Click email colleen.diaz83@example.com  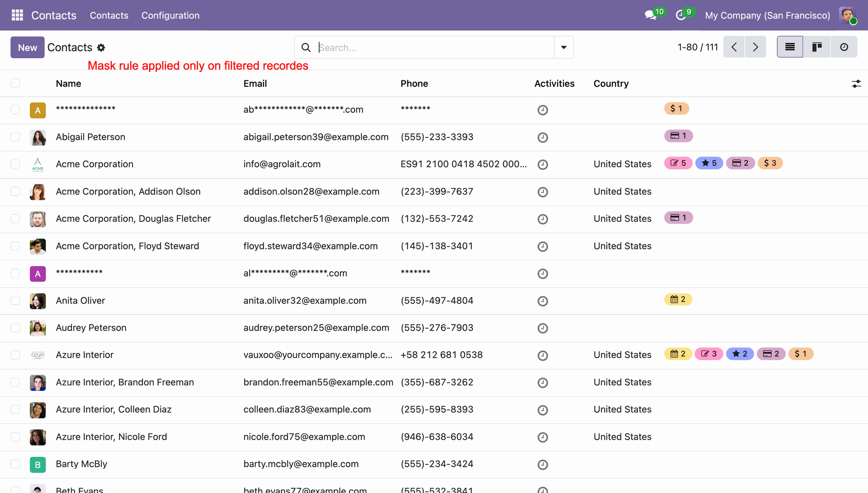(x=307, y=409)
